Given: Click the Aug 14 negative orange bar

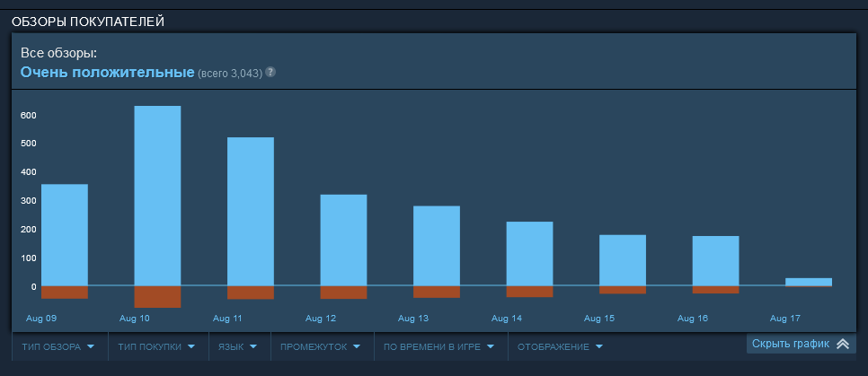Looking at the screenshot, I should click(530, 292).
